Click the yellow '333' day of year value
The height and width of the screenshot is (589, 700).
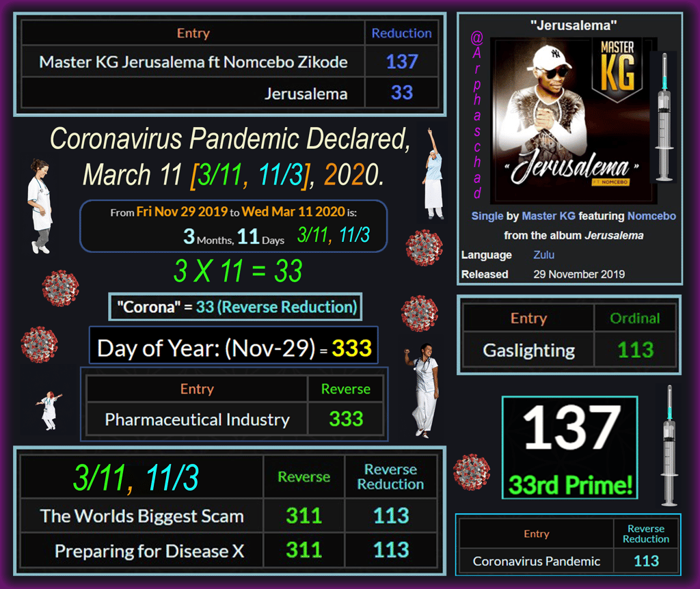[352, 348]
